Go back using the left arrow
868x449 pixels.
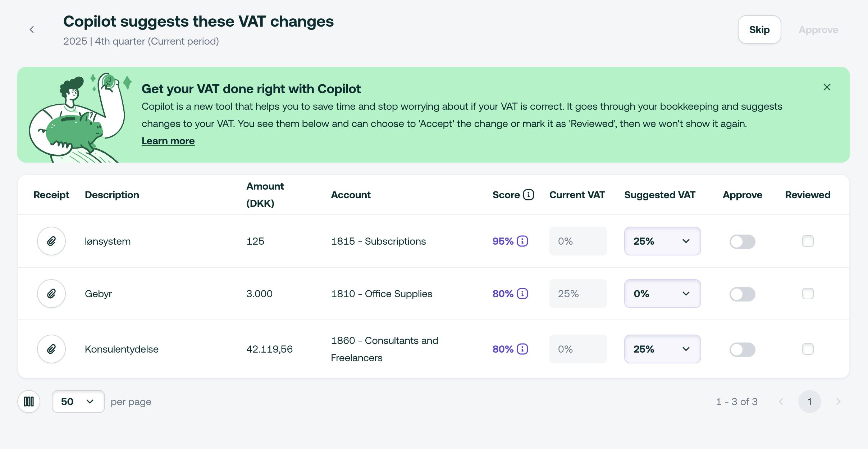(32, 30)
